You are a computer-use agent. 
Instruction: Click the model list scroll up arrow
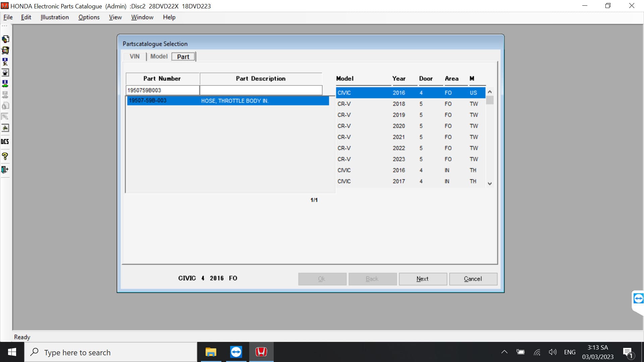click(x=490, y=92)
